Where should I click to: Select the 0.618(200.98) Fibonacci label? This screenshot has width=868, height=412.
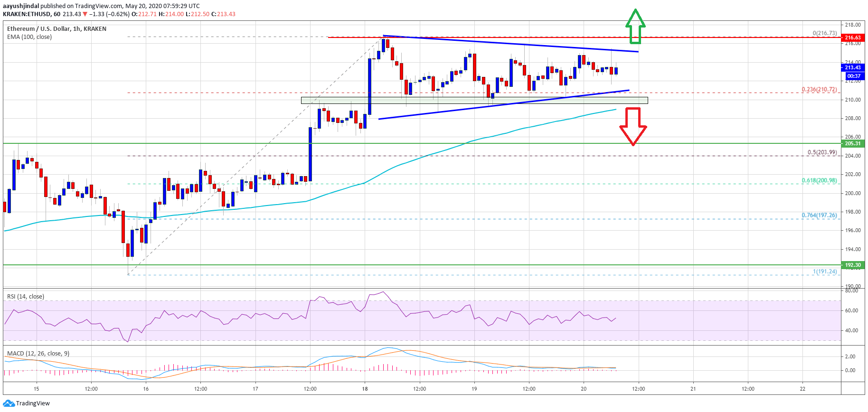pyautogui.click(x=820, y=180)
